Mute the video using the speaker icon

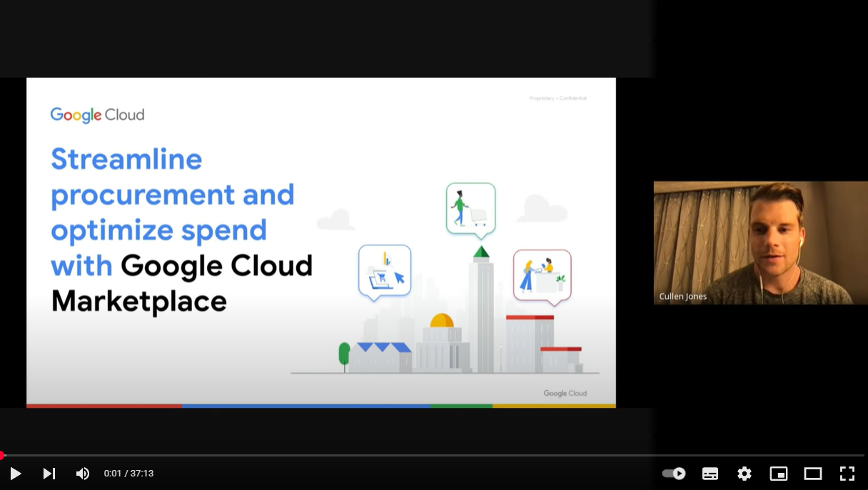click(83, 474)
